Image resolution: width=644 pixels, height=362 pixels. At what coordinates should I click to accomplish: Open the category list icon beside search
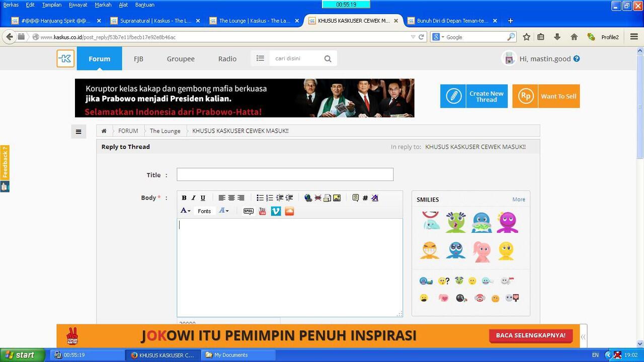pyautogui.click(x=260, y=58)
